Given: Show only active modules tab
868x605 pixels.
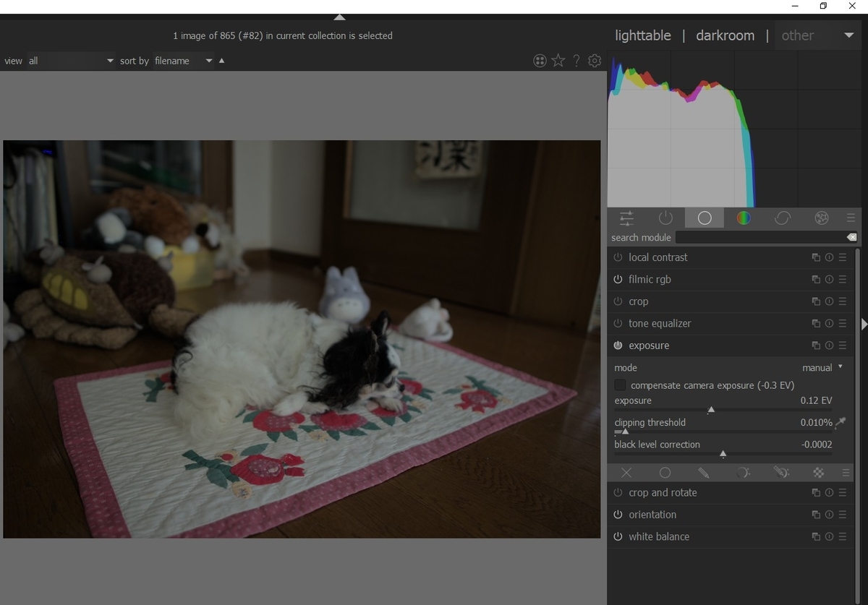Looking at the screenshot, I should click(665, 218).
